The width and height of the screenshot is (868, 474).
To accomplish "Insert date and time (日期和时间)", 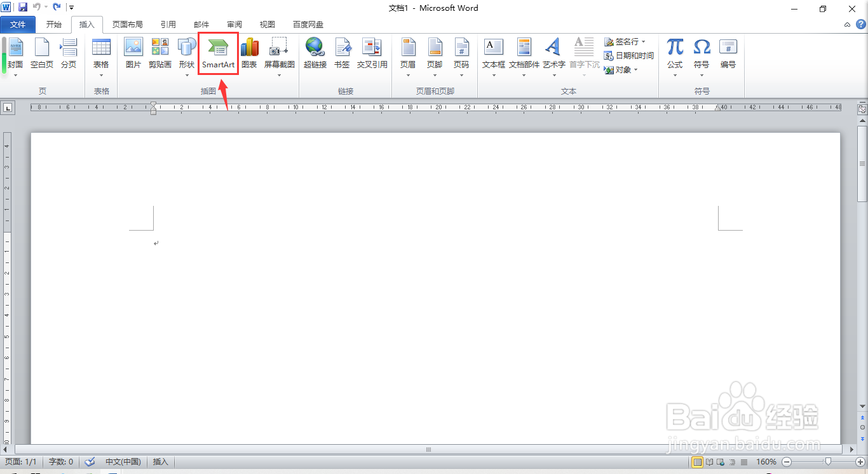I will pos(629,56).
